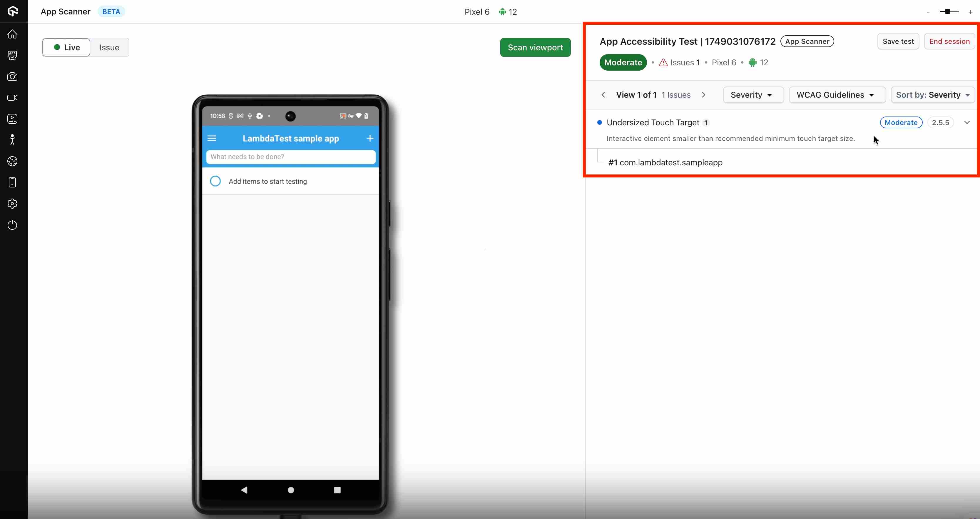Switch to Issue mode
Image resolution: width=980 pixels, height=519 pixels.
coord(110,47)
